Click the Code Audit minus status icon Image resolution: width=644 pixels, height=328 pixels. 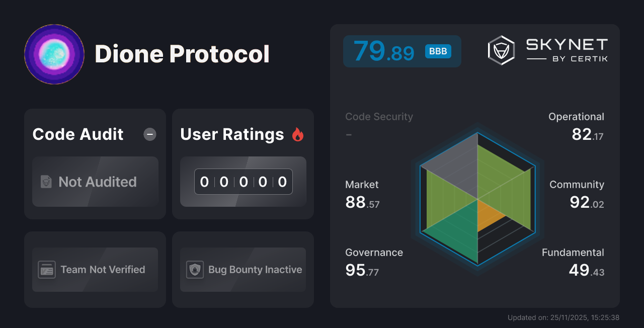click(150, 134)
